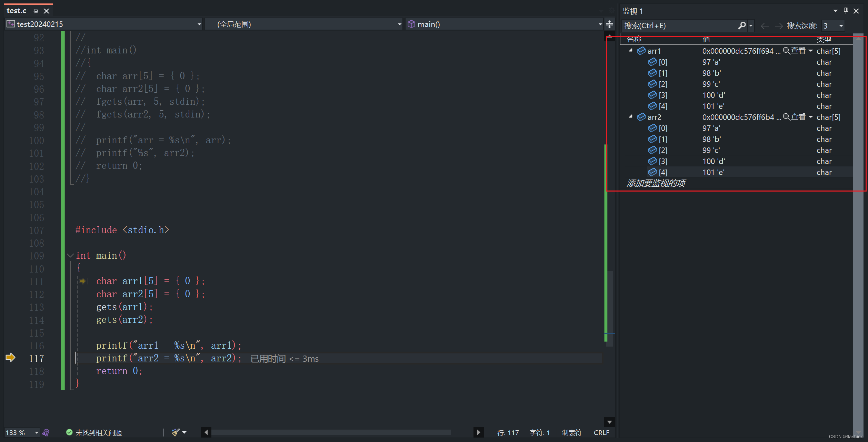Click the pin icon on test.c tab
868x442 pixels.
point(35,11)
